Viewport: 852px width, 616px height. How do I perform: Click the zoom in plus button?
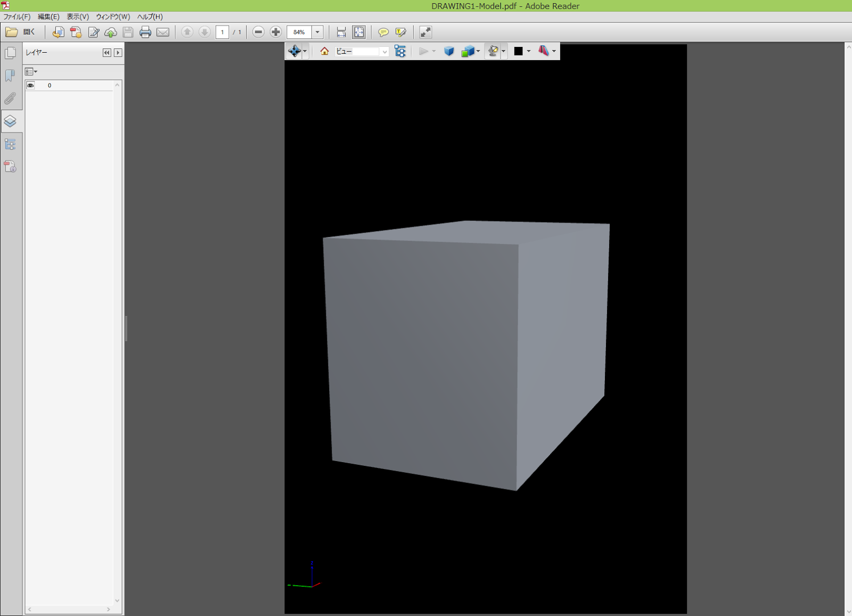(275, 32)
